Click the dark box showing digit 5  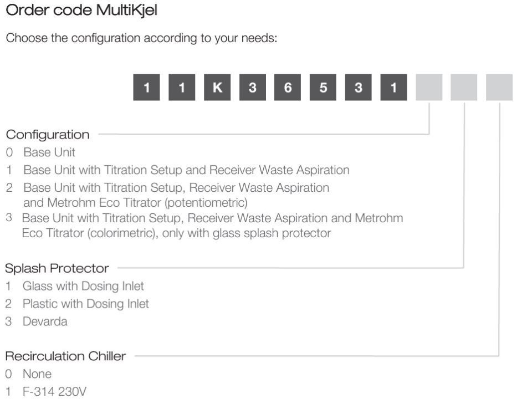[323, 87]
